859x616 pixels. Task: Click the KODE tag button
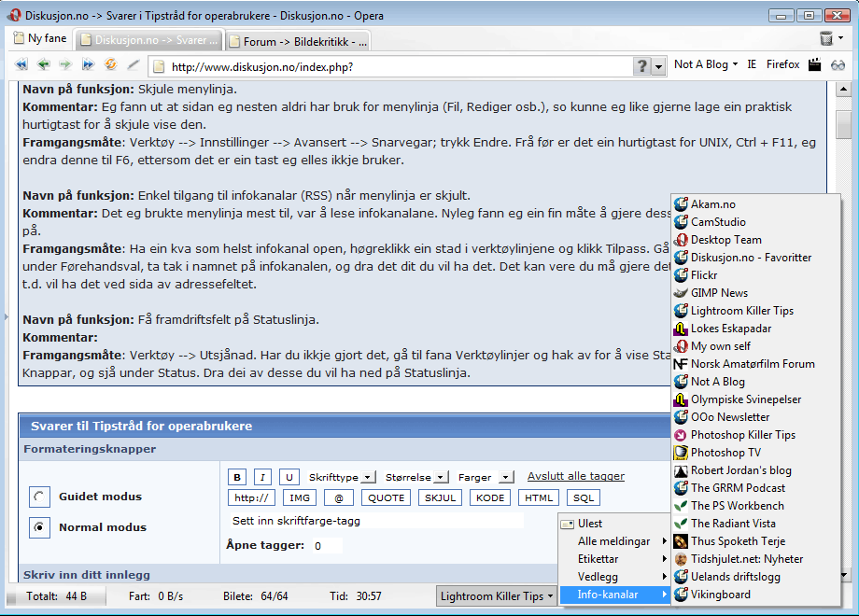coord(490,497)
